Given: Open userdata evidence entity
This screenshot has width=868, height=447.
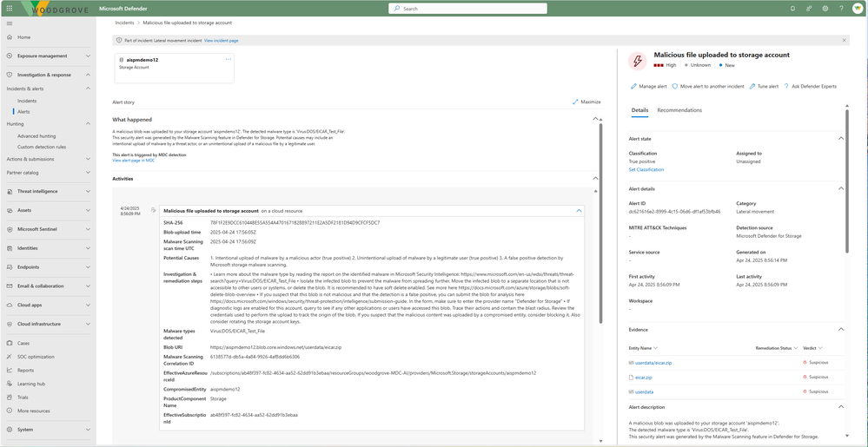Looking at the screenshot, I should pos(645,391).
